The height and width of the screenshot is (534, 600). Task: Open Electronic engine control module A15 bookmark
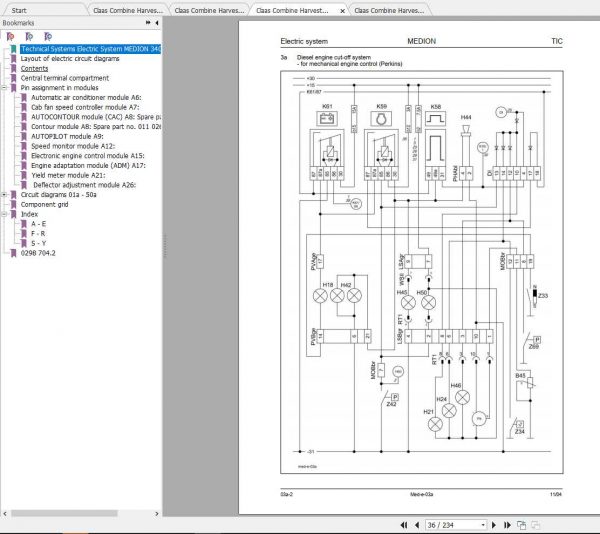(88, 156)
